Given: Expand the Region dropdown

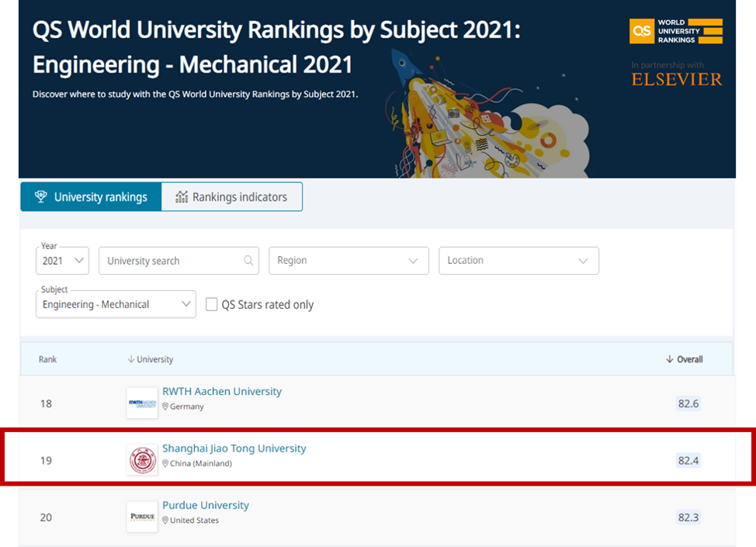Looking at the screenshot, I should tap(349, 261).
